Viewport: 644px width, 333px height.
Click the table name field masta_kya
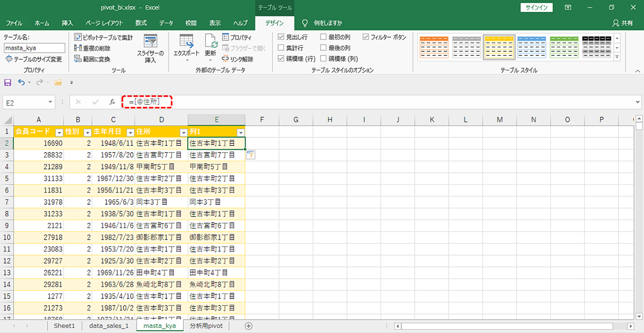[x=35, y=48]
